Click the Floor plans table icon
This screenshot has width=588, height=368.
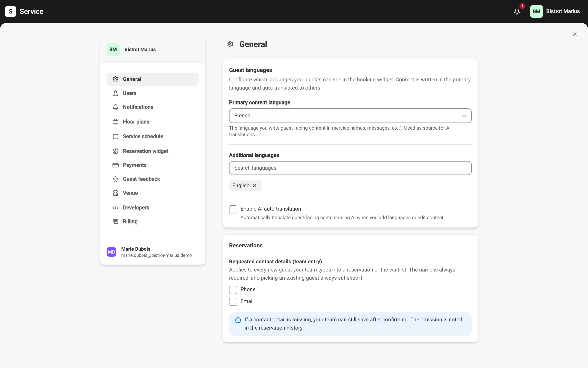tap(115, 122)
